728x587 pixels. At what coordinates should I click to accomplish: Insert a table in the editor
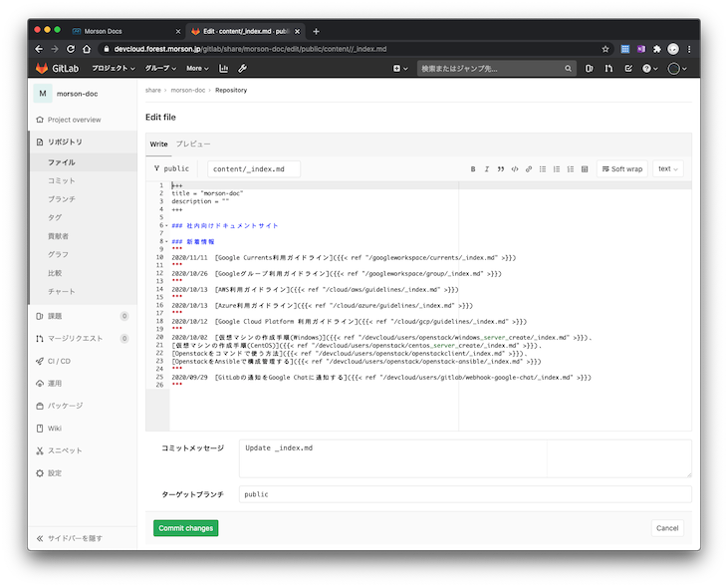click(x=585, y=169)
